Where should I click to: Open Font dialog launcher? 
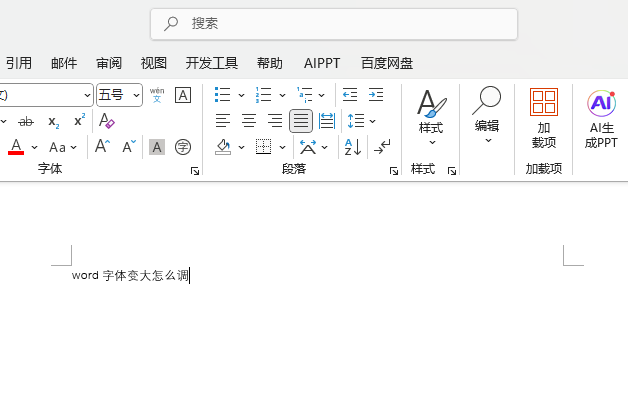pos(195,171)
